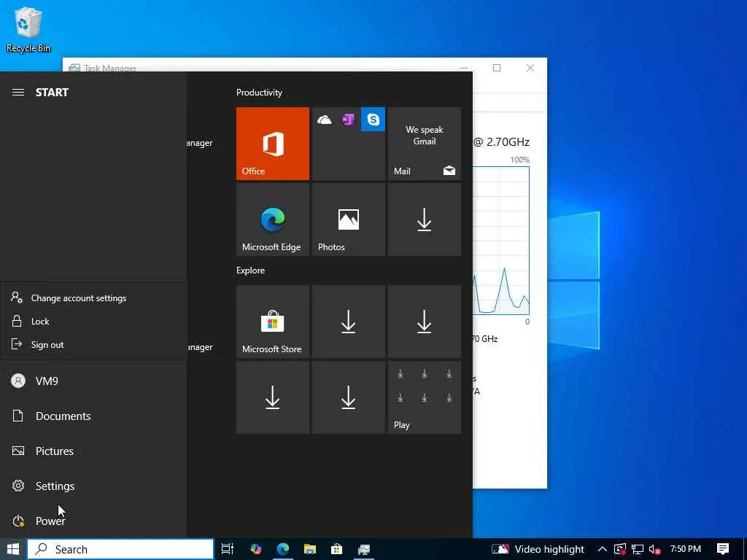Show hidden system tray icons
747x560 pixels.
(602, 549)
